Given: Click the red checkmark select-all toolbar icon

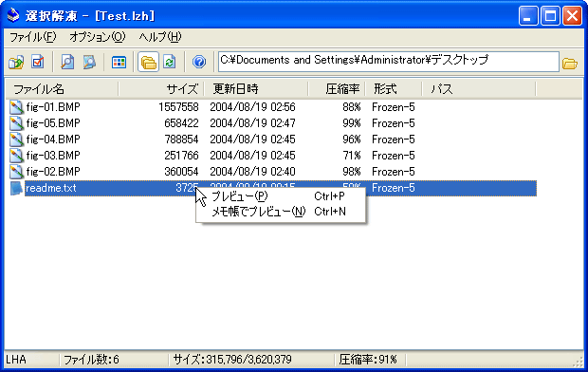Looking at the screenshot, I should coord(38,62).
